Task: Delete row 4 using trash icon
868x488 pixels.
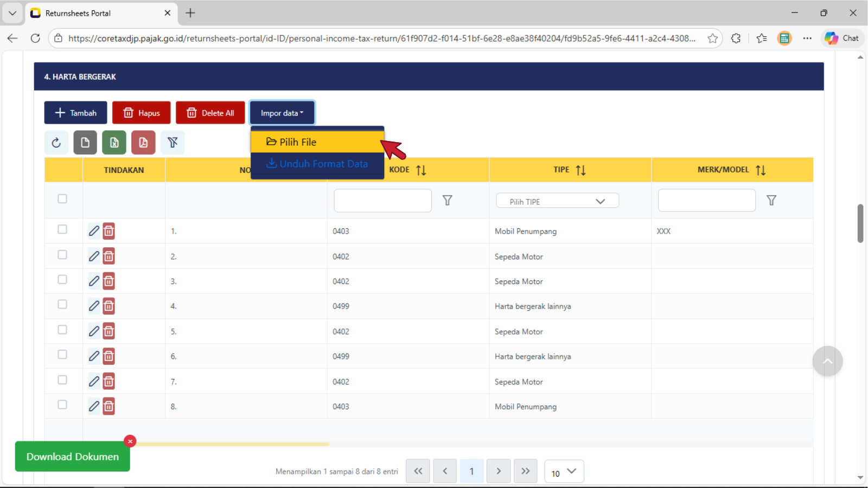Action: [x=109, y=306]
